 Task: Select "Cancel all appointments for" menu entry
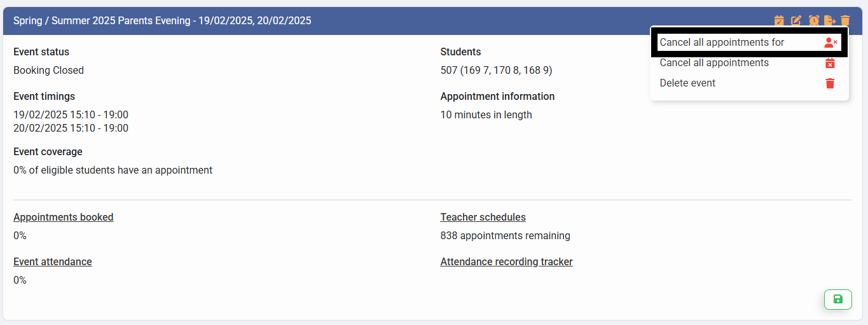click(x=722, y=43)
